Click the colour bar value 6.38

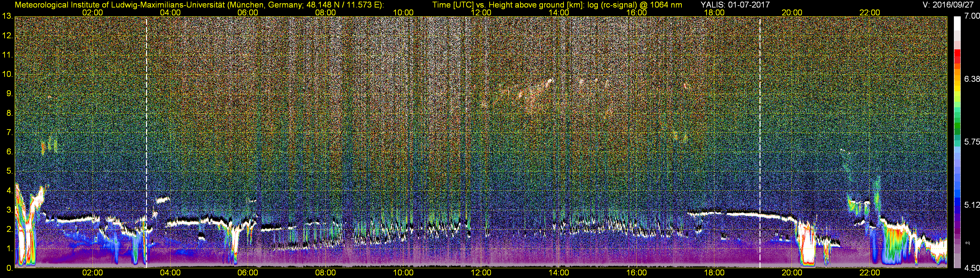point(972,79)
